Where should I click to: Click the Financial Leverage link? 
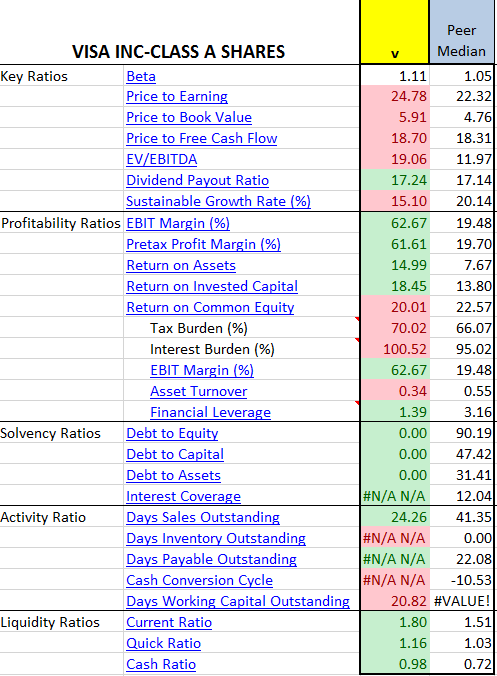(210, 413)
